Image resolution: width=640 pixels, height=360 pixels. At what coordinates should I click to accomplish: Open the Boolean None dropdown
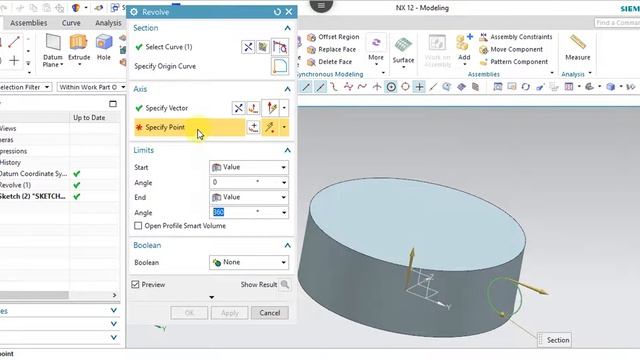249,262
